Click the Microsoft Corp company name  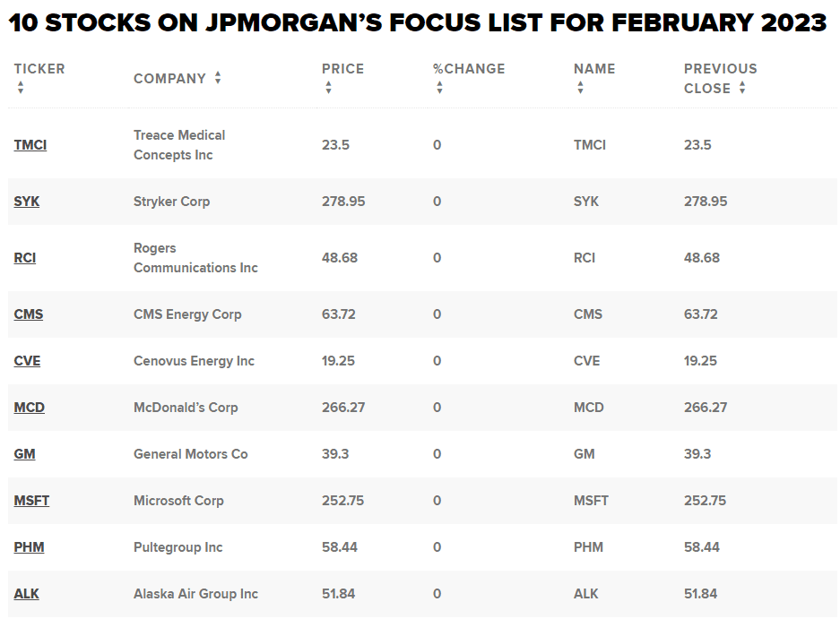click(178, 500)
